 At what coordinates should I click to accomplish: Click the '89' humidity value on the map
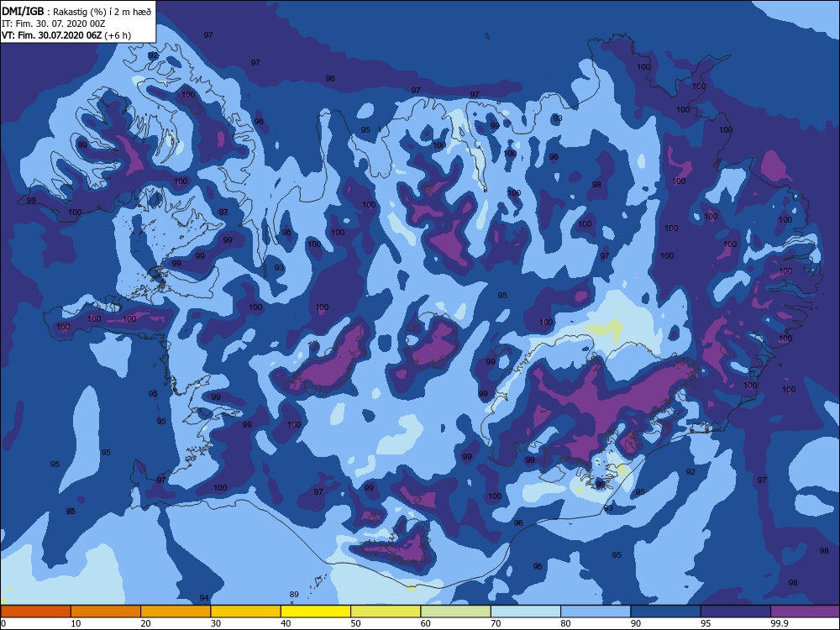point(294,595)
